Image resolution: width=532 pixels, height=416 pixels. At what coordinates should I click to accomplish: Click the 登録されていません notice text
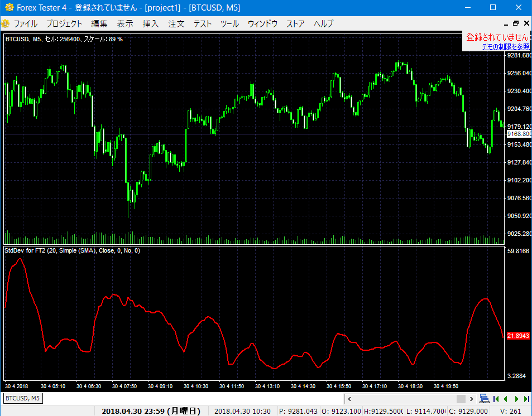coord(497,37)
